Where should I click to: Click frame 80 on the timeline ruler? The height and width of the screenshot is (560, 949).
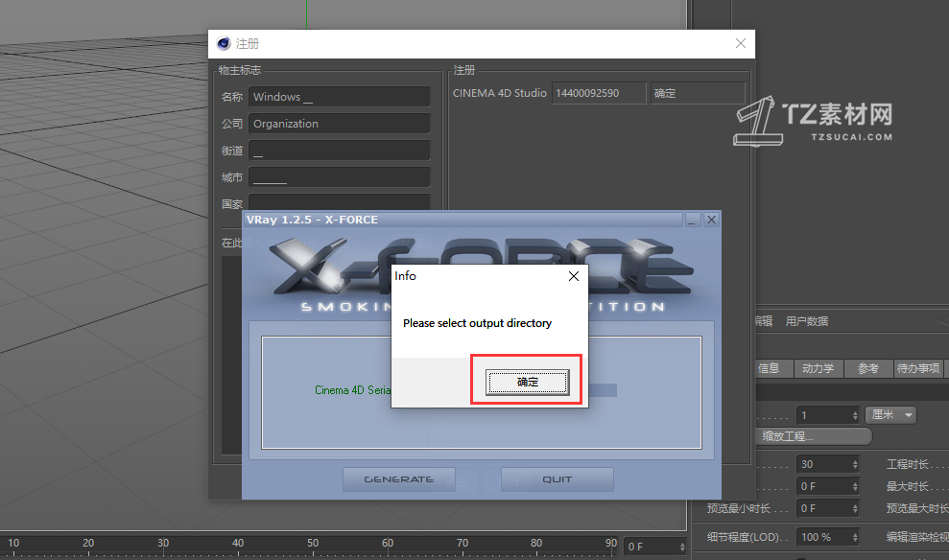pos(536,543)
